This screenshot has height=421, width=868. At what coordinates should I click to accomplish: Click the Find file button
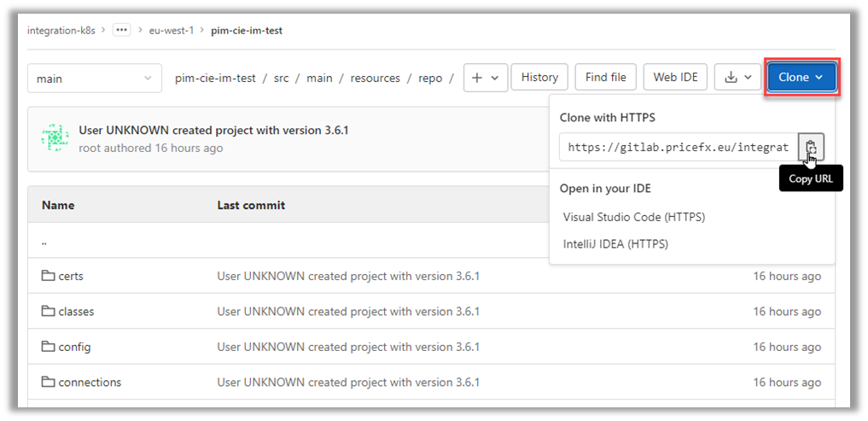point(605,77)
